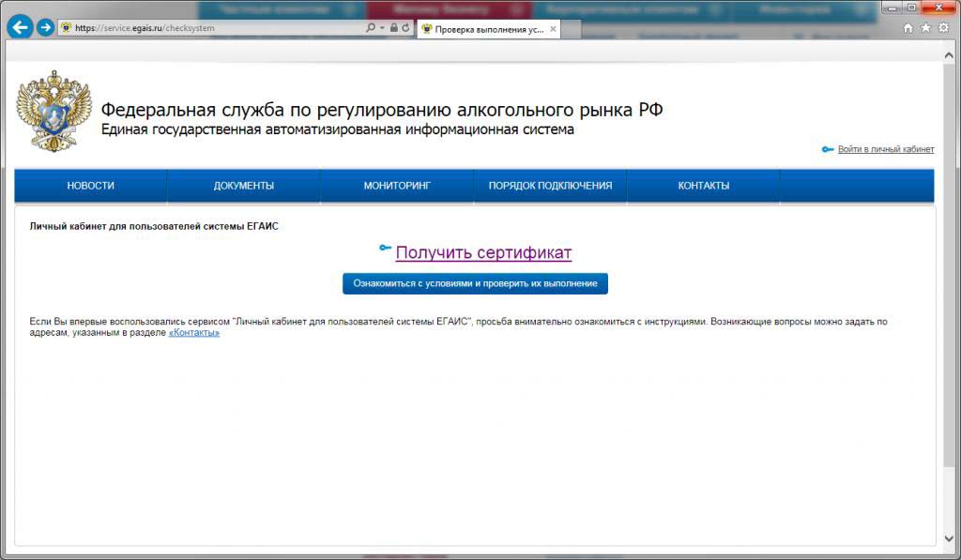Image resolution: width=961 pixels, height=560 pixels.
Task: Click the security padlock icon in address bar
Action: tap(394, 28)
